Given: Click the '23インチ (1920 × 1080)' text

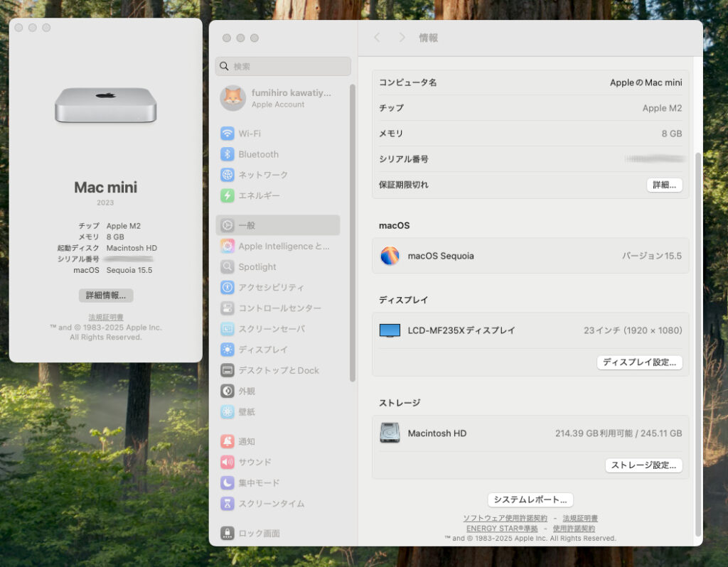Looking at the screenshot, I should [x=633, y=330].
